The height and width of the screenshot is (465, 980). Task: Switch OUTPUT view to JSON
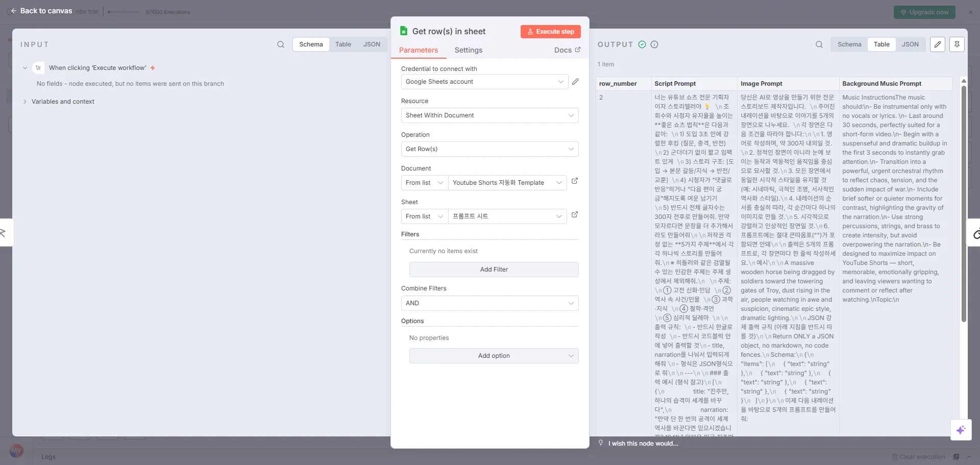click(911, 44)
